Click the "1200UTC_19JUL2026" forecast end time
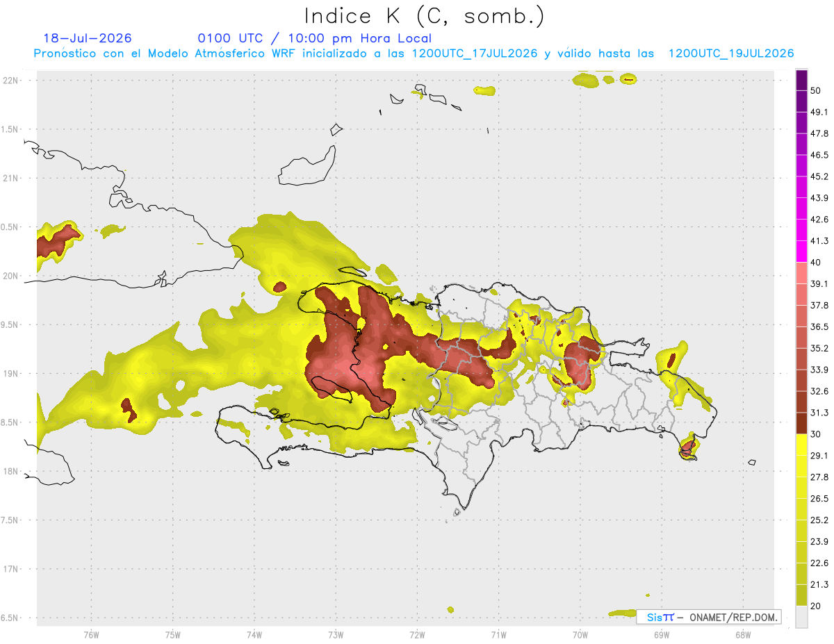 pyautogui.click(x=731, y=53)
